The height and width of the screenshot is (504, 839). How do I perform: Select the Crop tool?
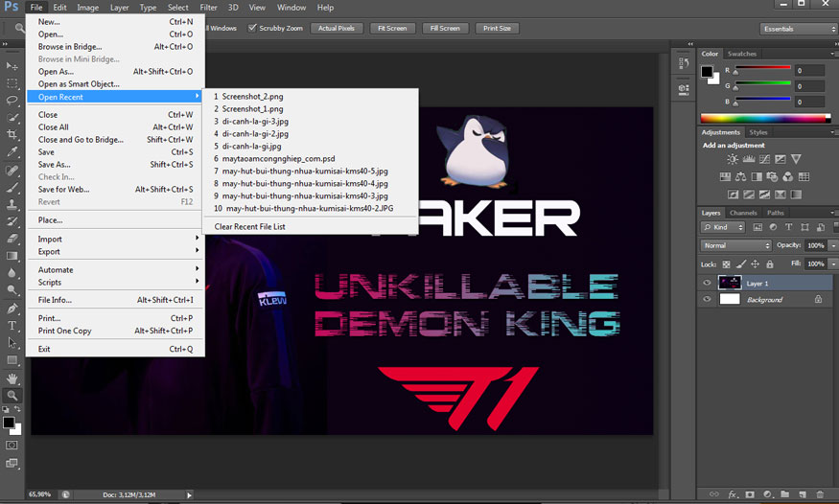(x=12, y=135)
